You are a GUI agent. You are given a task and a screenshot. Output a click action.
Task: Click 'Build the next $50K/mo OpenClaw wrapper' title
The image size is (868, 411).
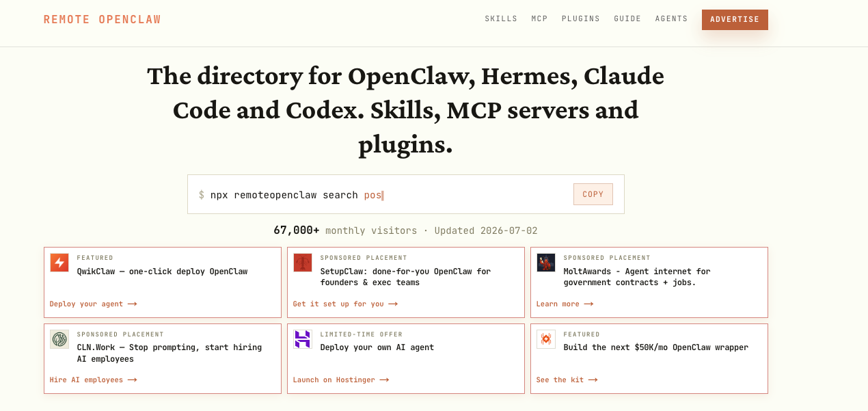656,347
